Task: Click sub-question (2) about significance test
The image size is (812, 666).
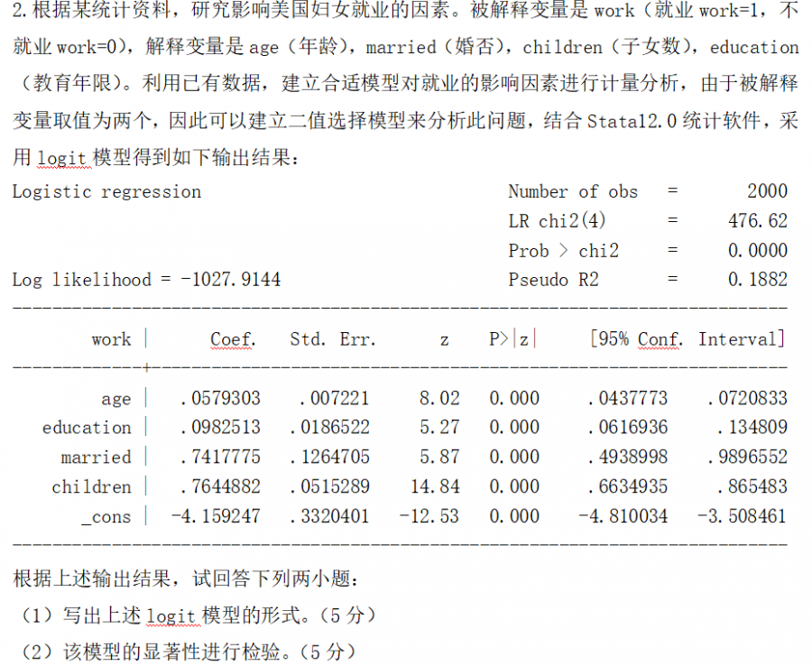Action: [x=186, y=652]
